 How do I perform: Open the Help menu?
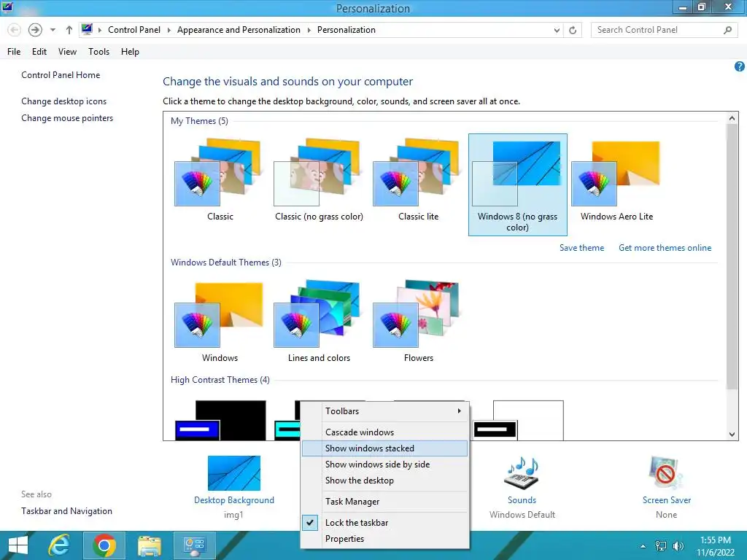coord(130,52)
